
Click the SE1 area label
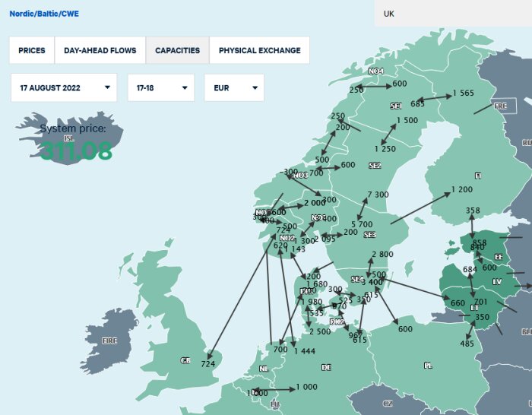click(396, 106)
